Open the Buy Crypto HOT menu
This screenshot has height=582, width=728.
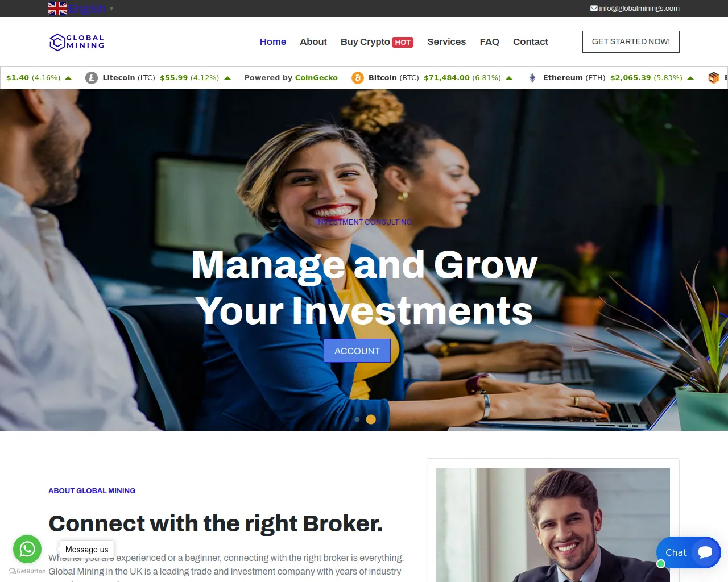point(377,42)
